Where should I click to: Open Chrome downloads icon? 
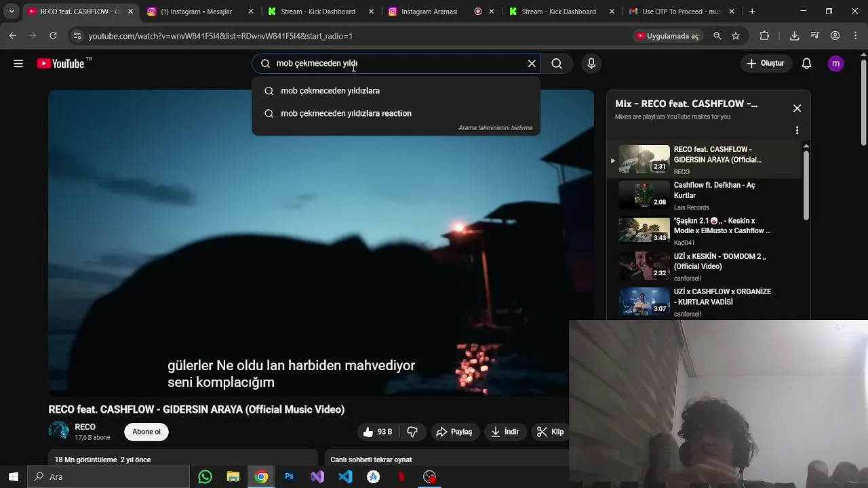click(x=794, y=36)
